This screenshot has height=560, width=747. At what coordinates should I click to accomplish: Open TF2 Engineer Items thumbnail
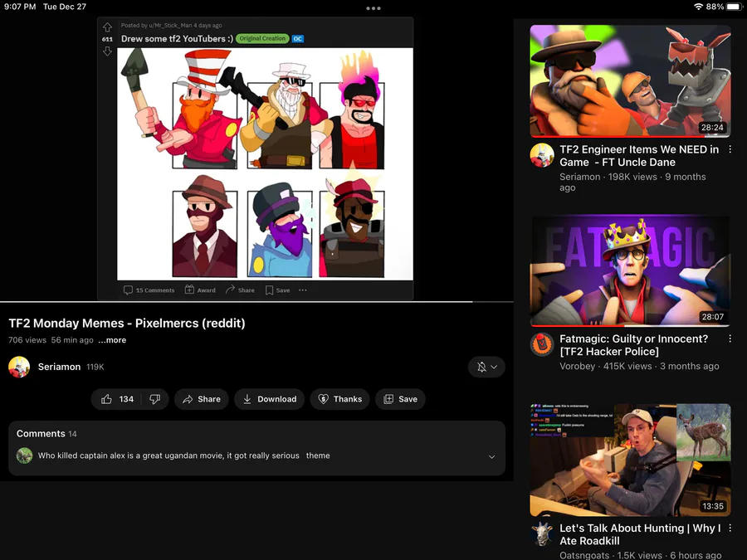click(x=630, y=81)
